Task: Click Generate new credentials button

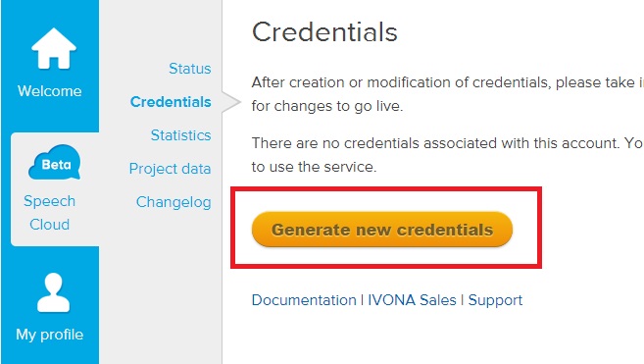Action: tap(382, 230)
